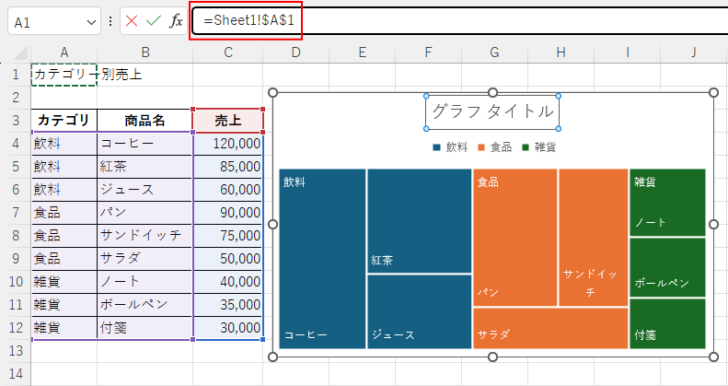
Task: Select the 紅茶 treemap block
Action: [419, 221]
